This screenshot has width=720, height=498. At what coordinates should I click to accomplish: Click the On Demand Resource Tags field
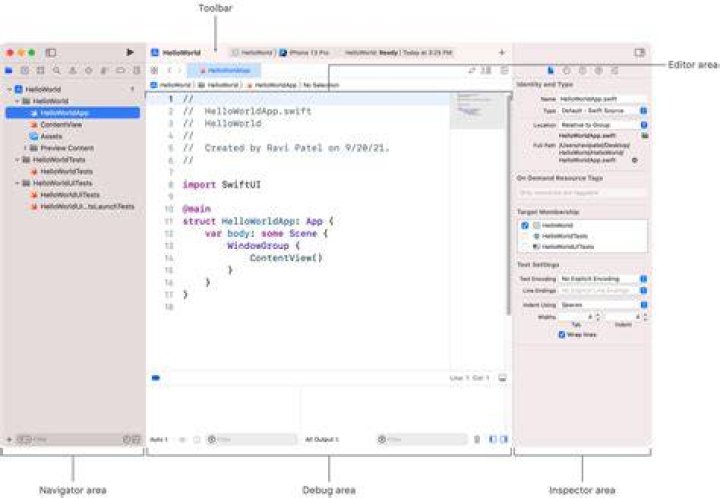point(582,193)
